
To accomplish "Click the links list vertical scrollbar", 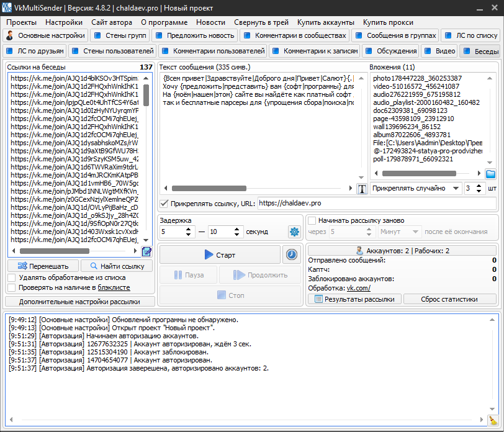I will coord(146,96).
